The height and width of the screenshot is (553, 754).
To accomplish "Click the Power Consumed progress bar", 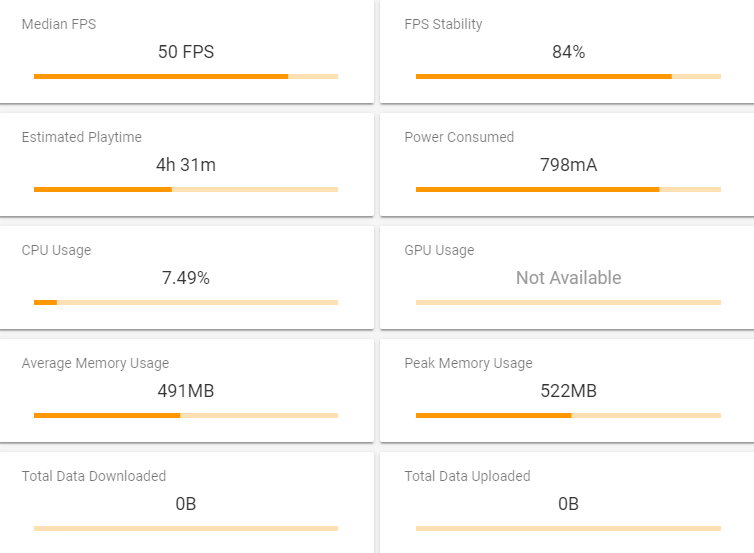I will click(568, 189).
